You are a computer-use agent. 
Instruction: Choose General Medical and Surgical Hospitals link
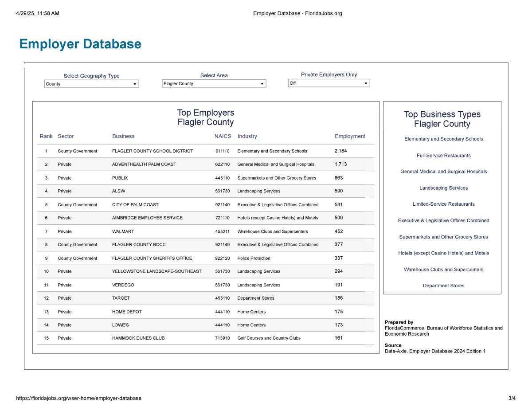coord(443,172)
